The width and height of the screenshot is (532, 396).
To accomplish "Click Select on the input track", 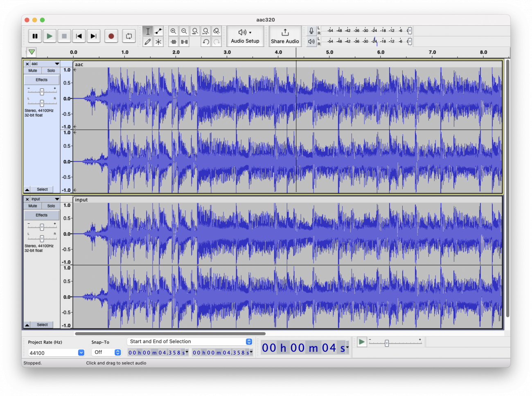I will [x=42, y=325].
